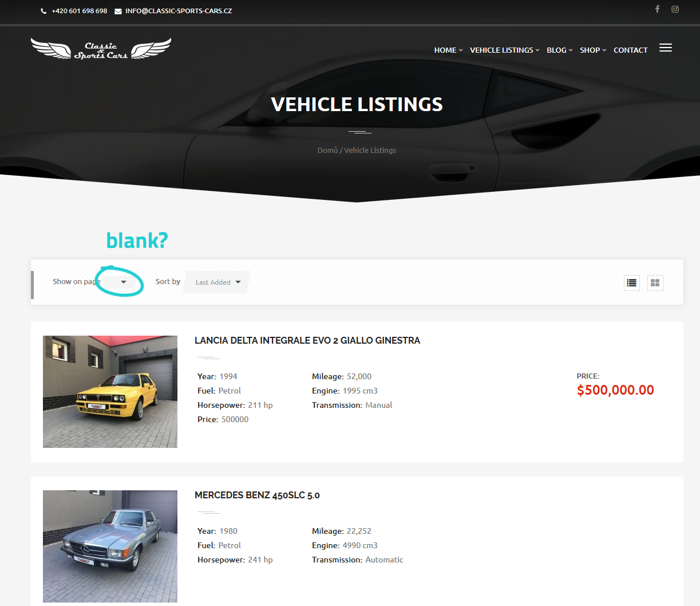700x606 pixels.
Task: Click the Classic Sports Cars logo
Action: coord(101,49)
